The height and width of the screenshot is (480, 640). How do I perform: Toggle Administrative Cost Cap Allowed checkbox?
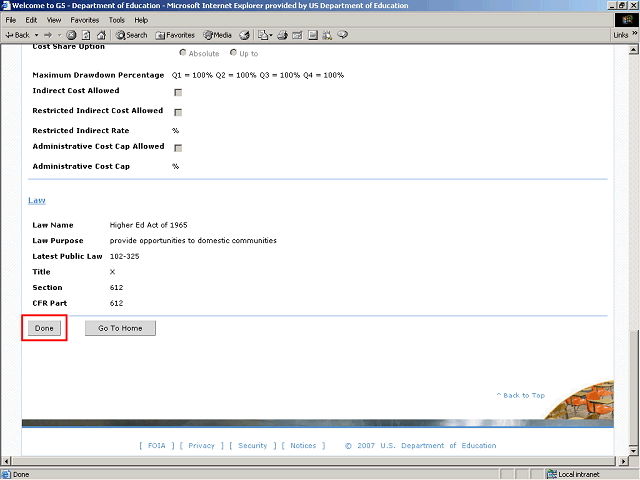pos(178,148)
